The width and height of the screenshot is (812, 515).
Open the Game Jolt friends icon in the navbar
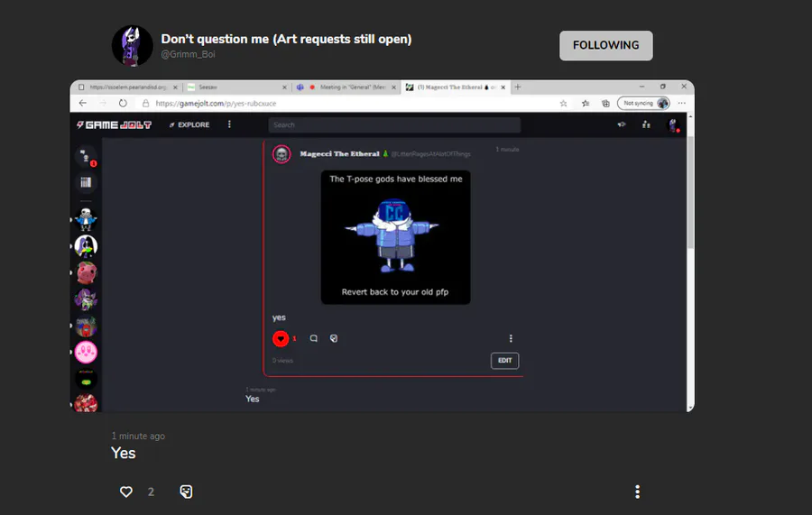[x=646, y=124]
